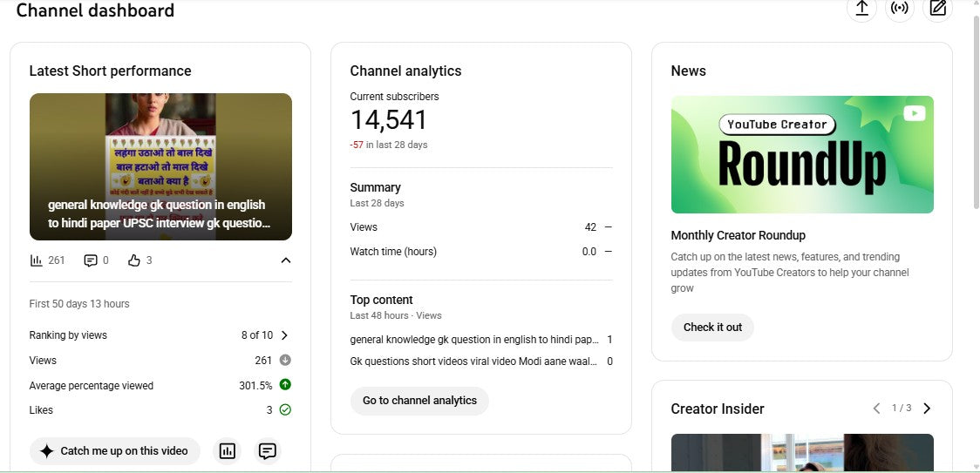Click the Channel analytics heading
Viewport: 980px width, 473px height.
coord(405,71)
